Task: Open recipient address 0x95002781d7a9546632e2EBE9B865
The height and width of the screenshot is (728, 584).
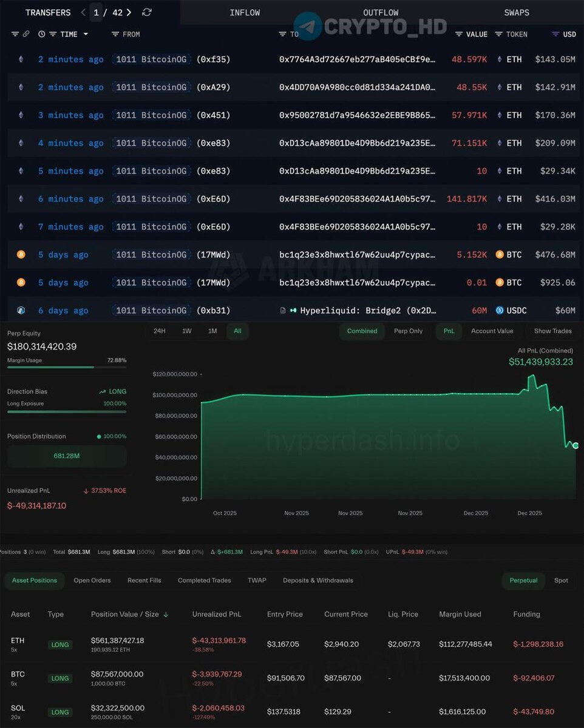Action: click(358, 115)
